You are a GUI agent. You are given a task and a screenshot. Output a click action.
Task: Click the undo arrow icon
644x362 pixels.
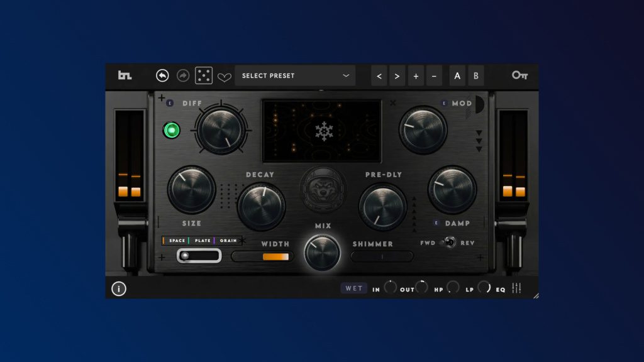[x=162, y=75]
